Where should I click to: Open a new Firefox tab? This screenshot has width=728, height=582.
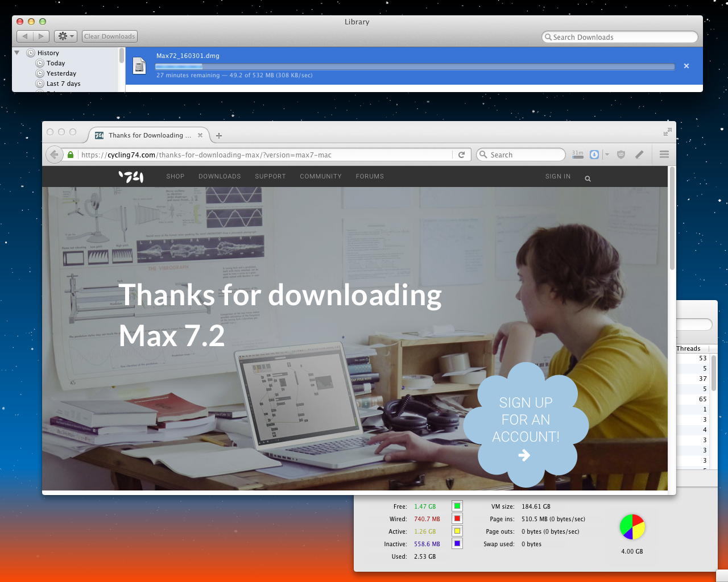tap(219, 135)
